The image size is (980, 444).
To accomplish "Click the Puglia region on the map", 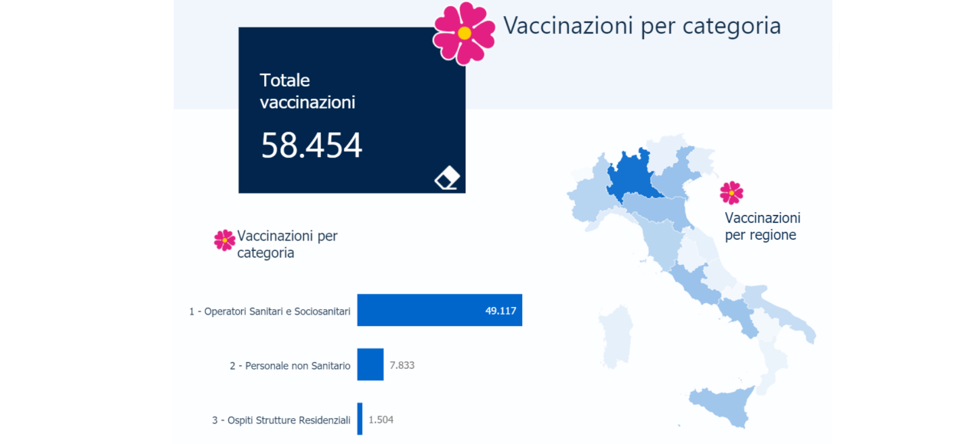I will pyautogui.click(x=782, y=314).
